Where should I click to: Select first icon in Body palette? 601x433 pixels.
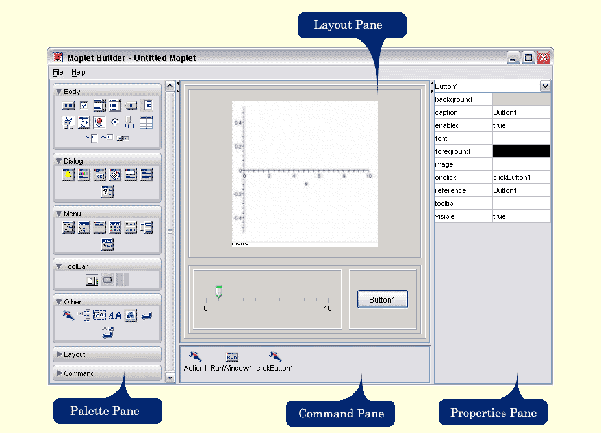69,105
